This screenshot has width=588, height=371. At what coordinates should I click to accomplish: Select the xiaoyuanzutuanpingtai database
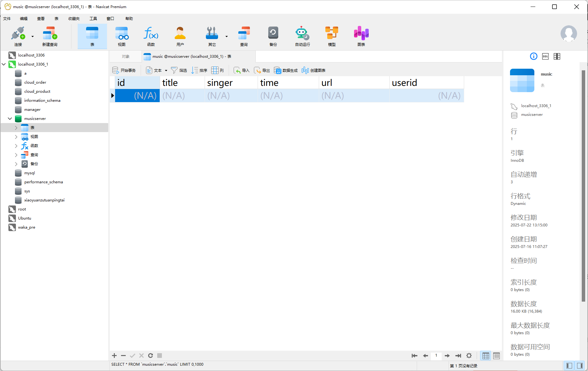44,200
